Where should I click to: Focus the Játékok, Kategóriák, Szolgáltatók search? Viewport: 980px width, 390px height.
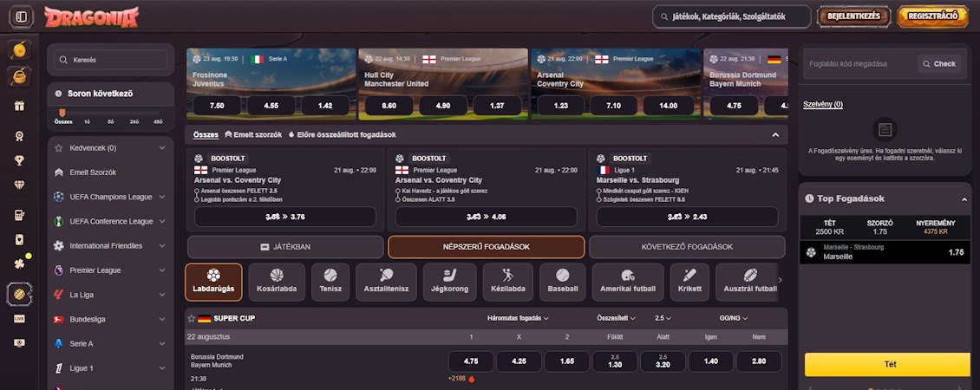[731, 16]
